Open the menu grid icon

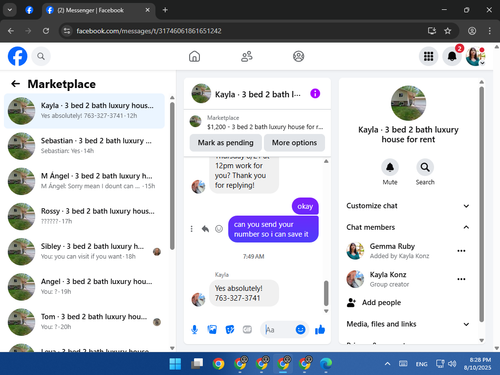(428, 56)
